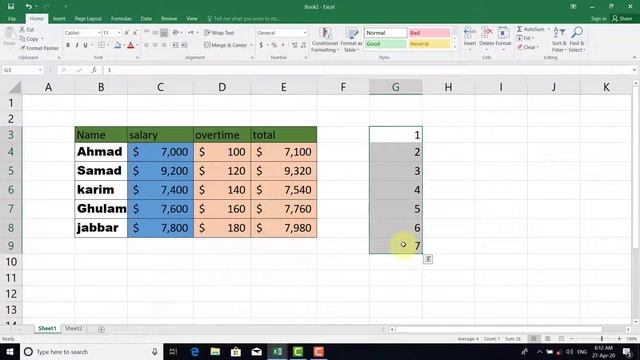Click the formula bar showing 1

pyautogui.click(x=369, y=70)
